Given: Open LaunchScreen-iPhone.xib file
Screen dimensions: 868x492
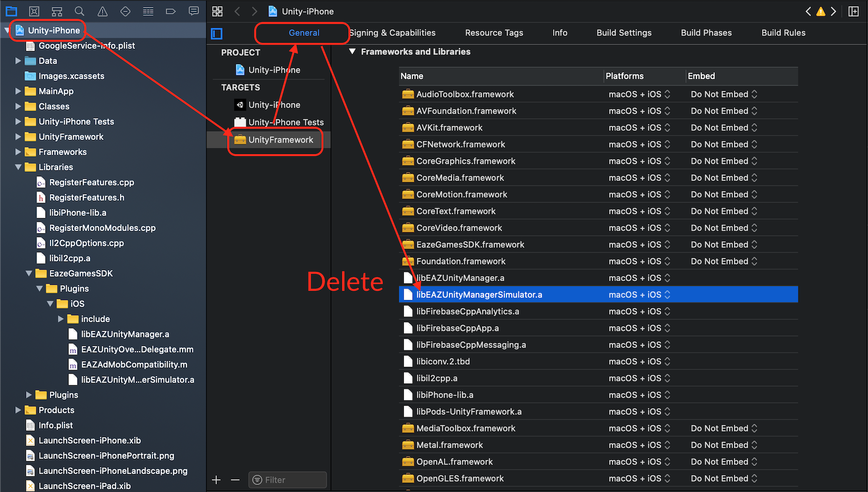Looking at the screenshot, I should point(83,440).
